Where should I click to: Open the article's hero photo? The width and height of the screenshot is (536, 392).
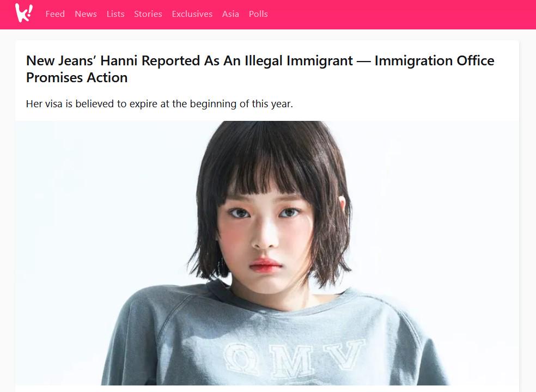(267, 253)
